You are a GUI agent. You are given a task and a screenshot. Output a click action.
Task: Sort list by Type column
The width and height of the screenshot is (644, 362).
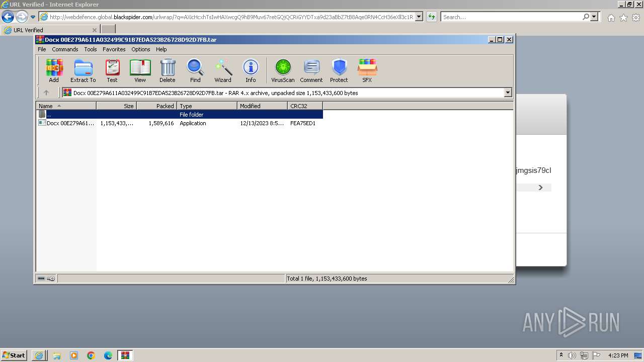[207, 106]
